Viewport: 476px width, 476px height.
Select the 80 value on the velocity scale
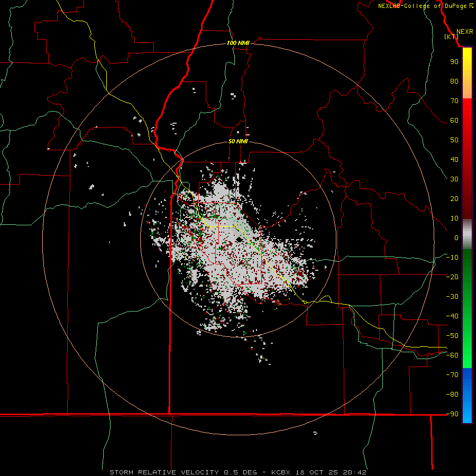454,81
